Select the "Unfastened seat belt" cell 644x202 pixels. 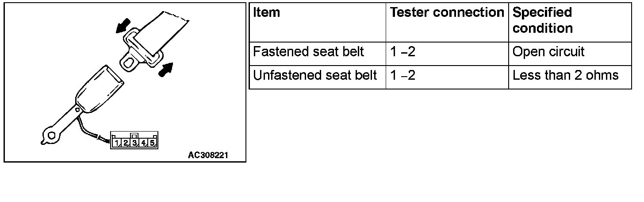pos(315,75)
